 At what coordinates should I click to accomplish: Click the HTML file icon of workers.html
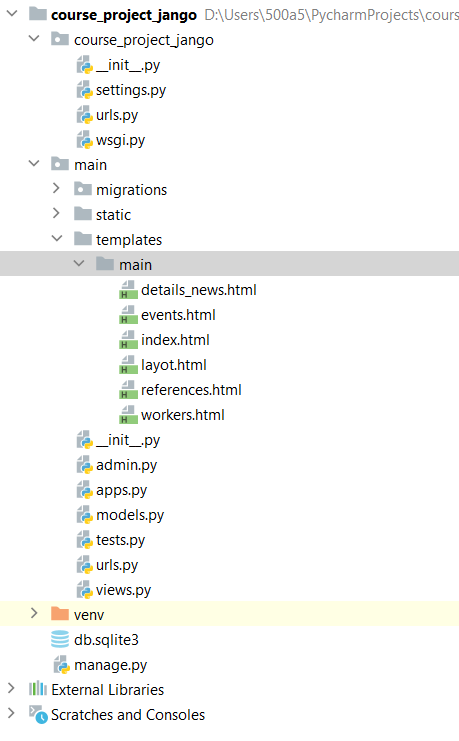pos(128,415)
